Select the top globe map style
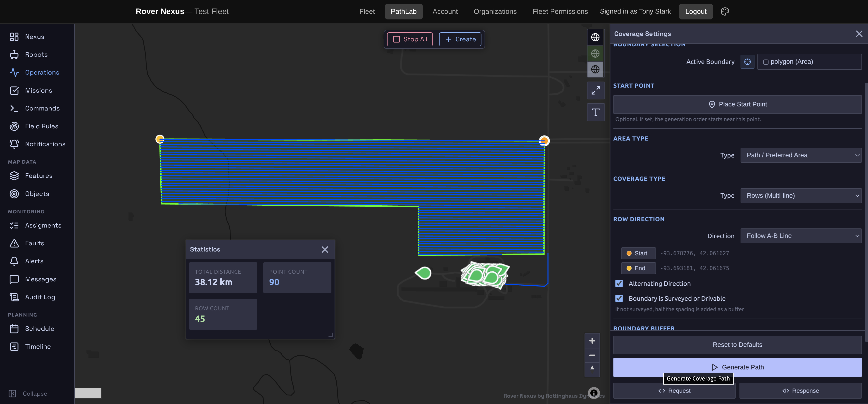Image resolution: width=868 pixels, height=404 pixels. click(595, 37)
